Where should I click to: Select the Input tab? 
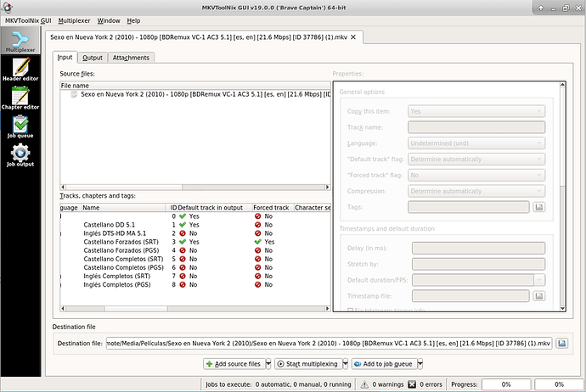pyautogui.click(x=65, y=57)
